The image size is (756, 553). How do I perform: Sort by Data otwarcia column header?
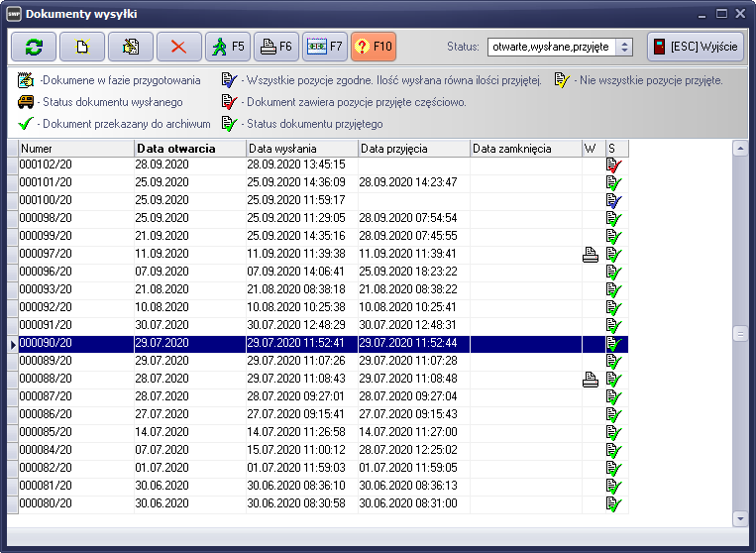188,148
